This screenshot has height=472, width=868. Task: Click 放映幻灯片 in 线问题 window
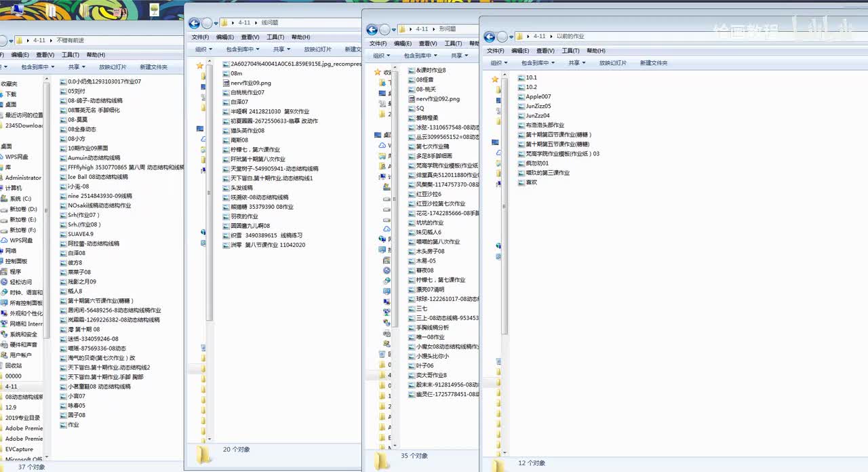[x=317, y=50]
